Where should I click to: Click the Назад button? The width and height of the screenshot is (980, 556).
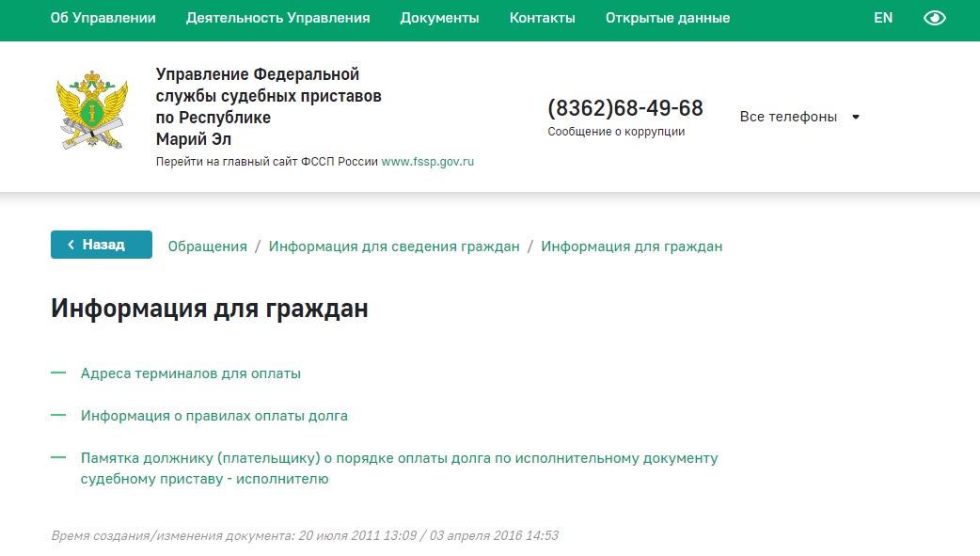point(101,244)
